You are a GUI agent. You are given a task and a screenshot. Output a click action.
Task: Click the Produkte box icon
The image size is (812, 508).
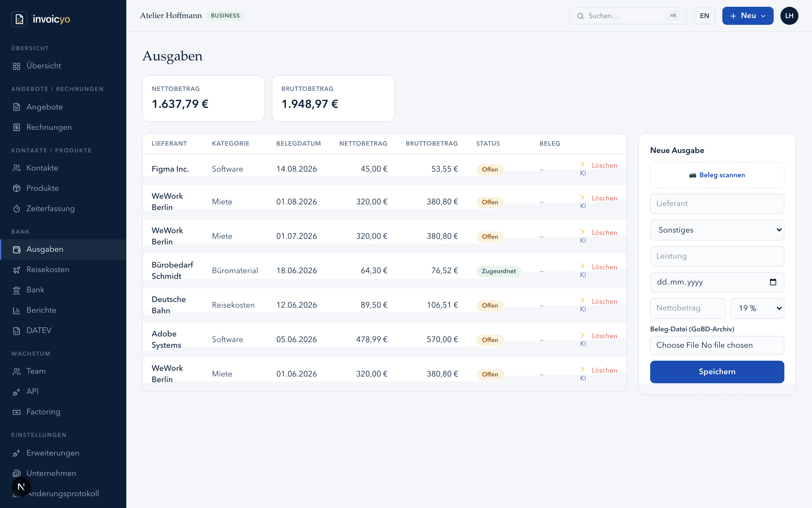17,189
